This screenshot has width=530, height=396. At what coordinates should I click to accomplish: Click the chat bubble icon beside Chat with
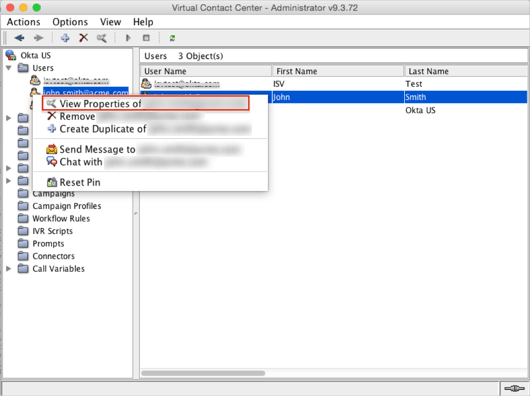[51, 162]
